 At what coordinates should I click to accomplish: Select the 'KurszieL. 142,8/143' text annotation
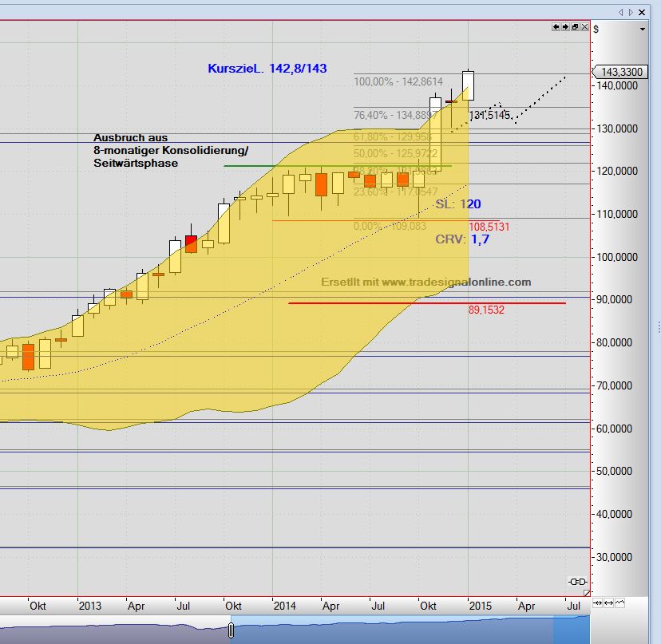point(267,69)
